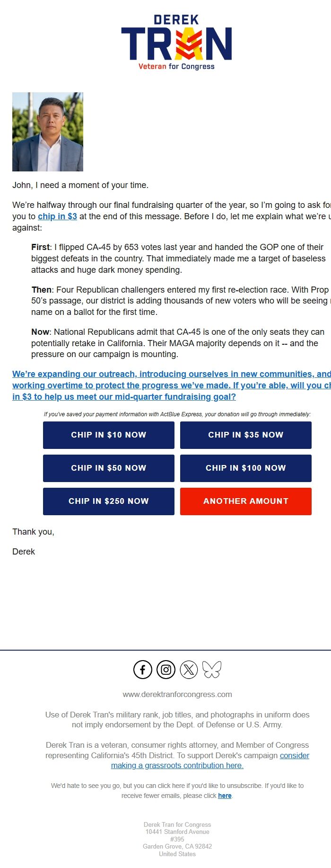This screenshot has height=868, width=331.
Task: Open the Instagram icon in the footer
Action: click(x=165, y=670)
